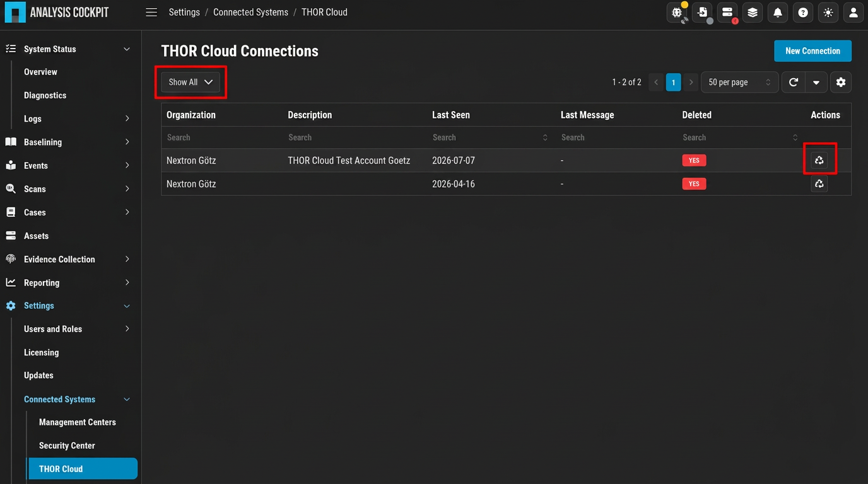The height and width of the screenshot is (484, 868).
Task: Open table column settings gear
Action: (x=841, y=82)
